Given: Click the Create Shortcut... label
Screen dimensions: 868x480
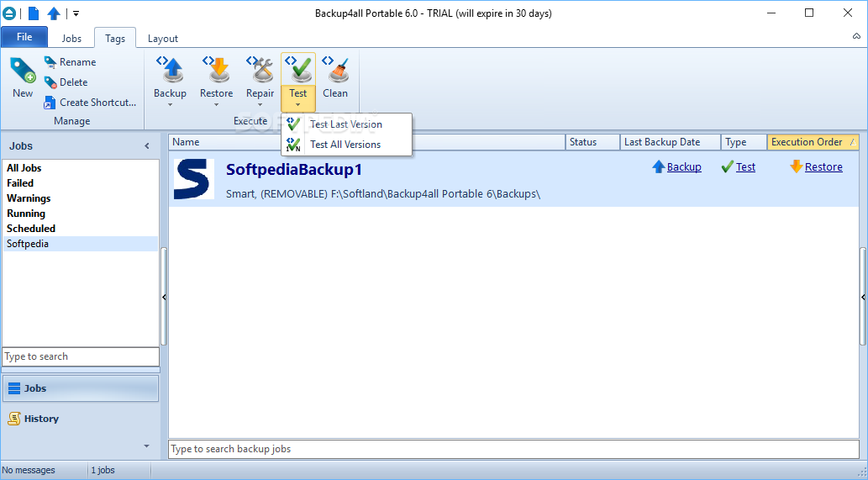Looking at the screenshot, I should tap(98, 103).
